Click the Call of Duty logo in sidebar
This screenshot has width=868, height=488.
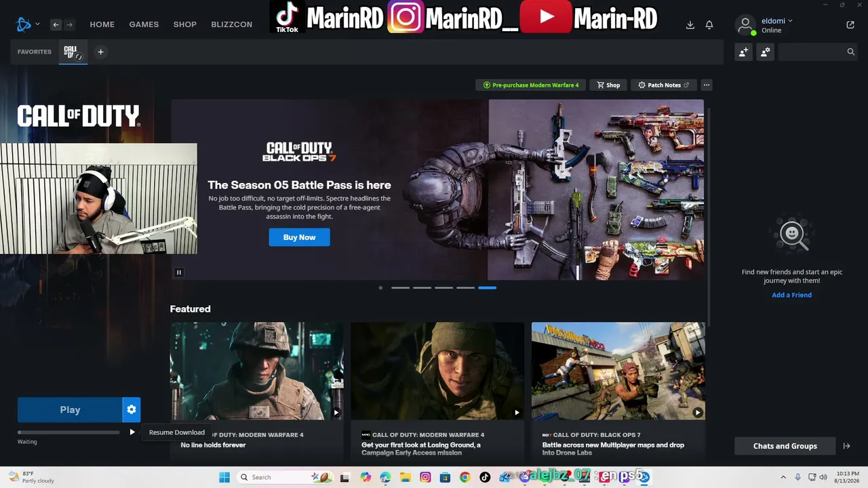click(79, 116)
